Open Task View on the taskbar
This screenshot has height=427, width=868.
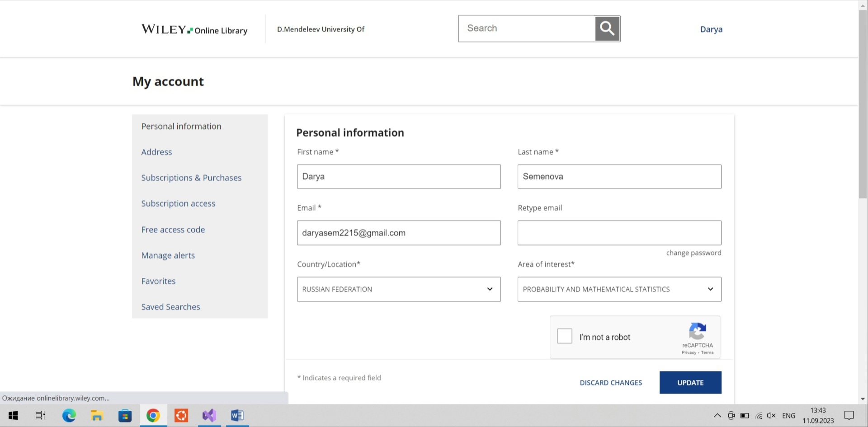coord(40,415)
